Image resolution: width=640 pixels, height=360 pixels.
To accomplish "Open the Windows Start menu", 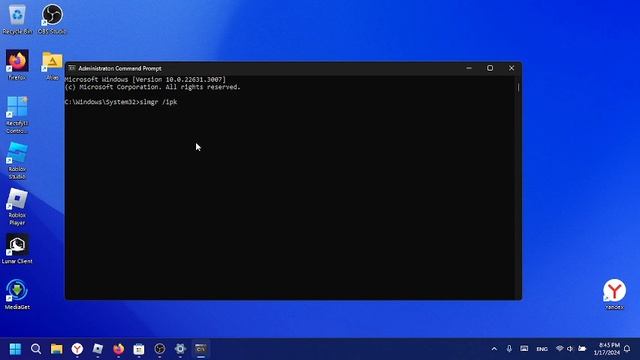I will tap(15, 349).
